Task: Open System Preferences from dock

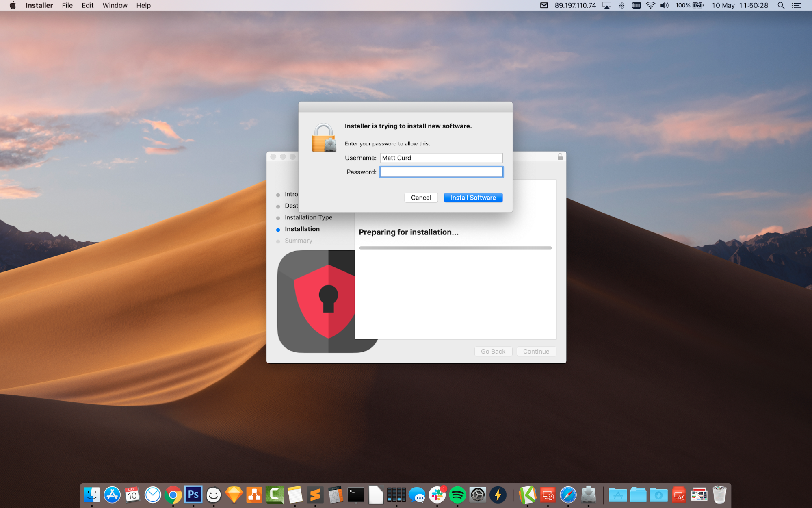Action: 479,494
